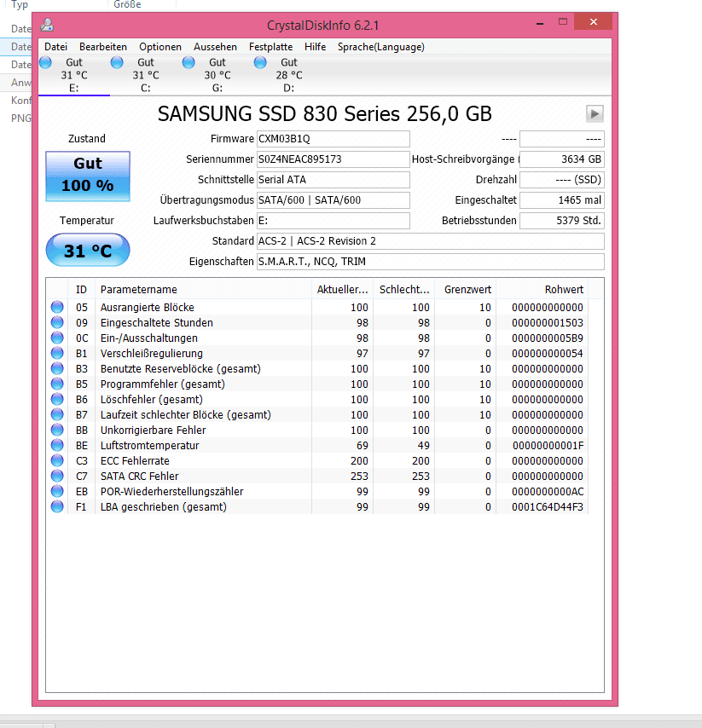Click Typ column header in background window
Image resolution: width=702 pixels, height=728 pixels.
(x=20, y=4)
